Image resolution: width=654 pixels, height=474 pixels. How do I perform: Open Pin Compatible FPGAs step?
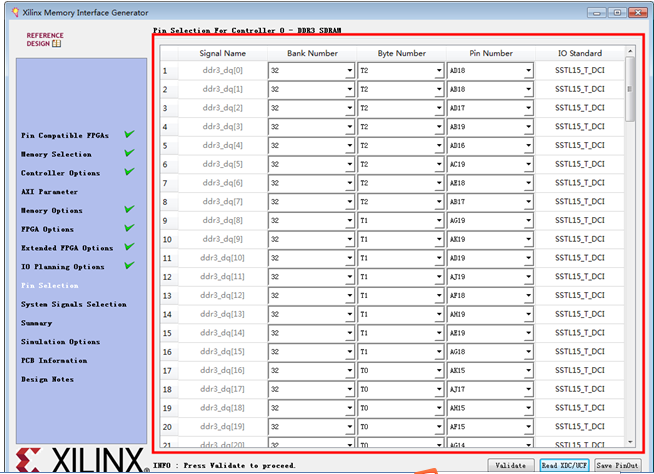point(65,136)
